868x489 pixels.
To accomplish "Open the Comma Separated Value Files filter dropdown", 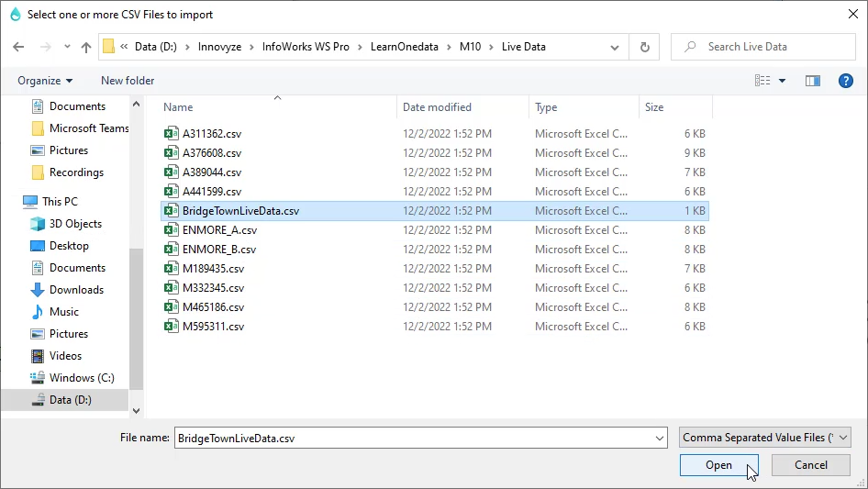I will 764,438.
